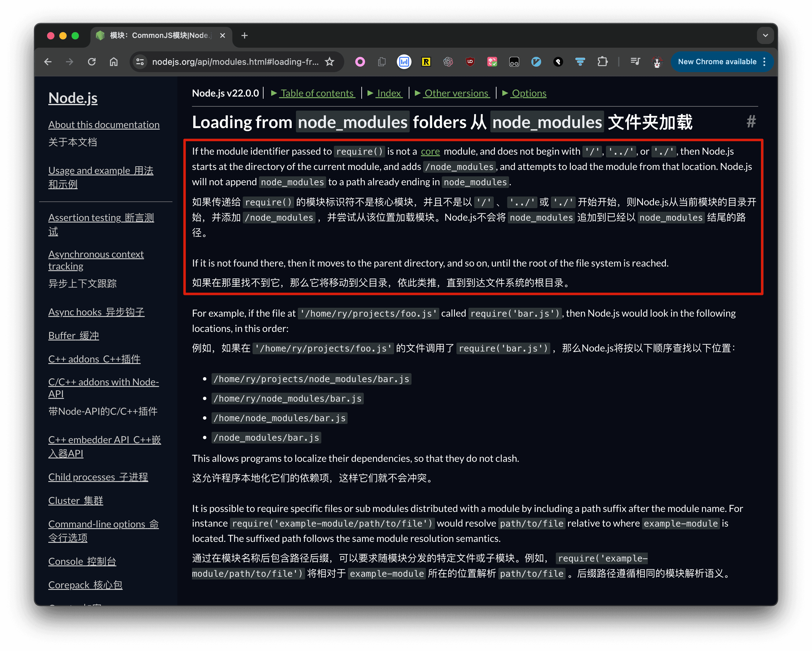
Task: Open Child processes sidebar link
Action: pos(98,477)
